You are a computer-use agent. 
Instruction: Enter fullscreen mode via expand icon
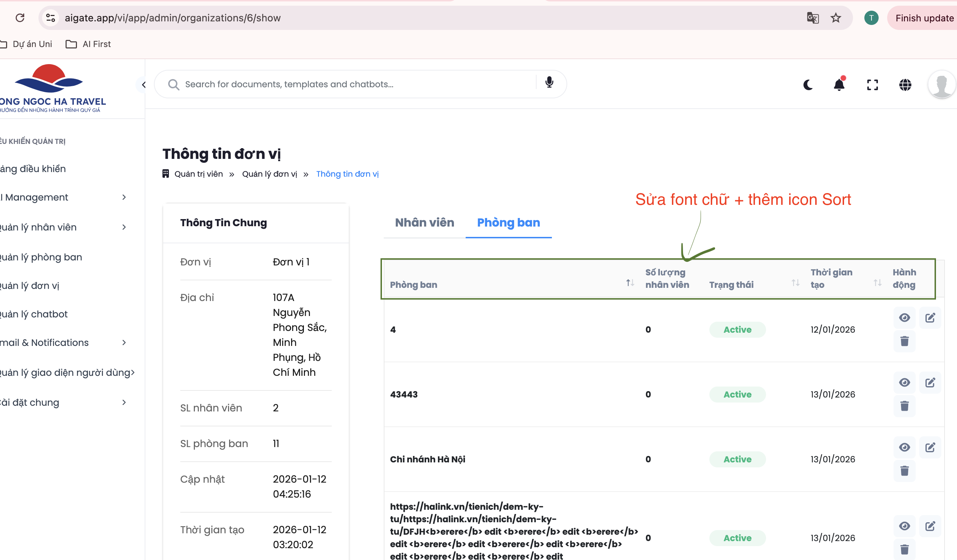[872, 85]
